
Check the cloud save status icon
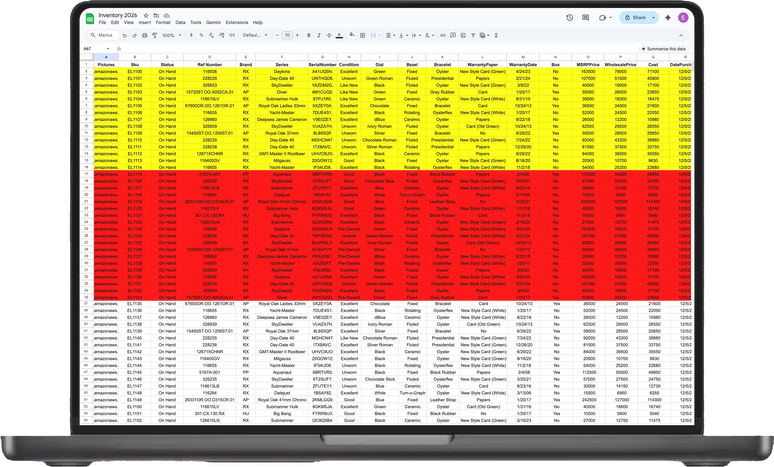pos(167,15)
